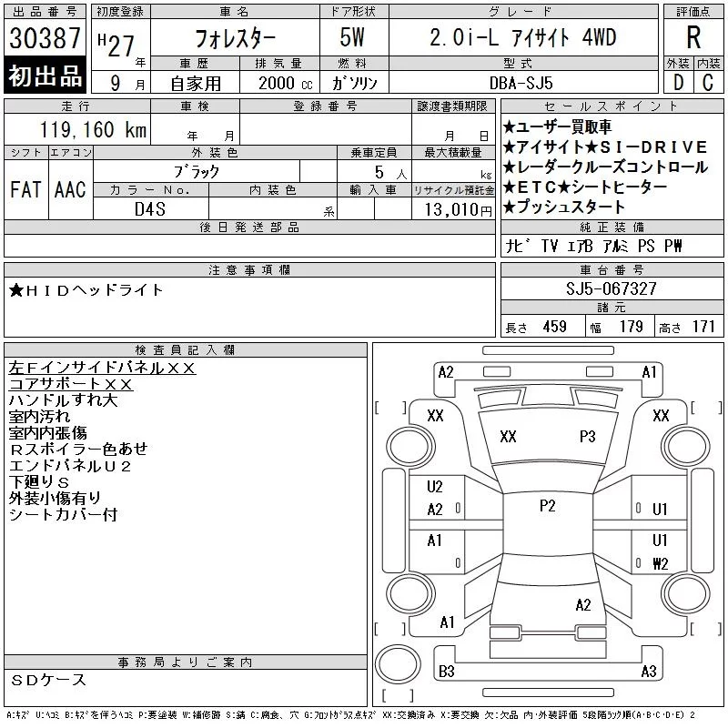Click sales point ★ETC★シートヒーター

(x=584, y=187)
